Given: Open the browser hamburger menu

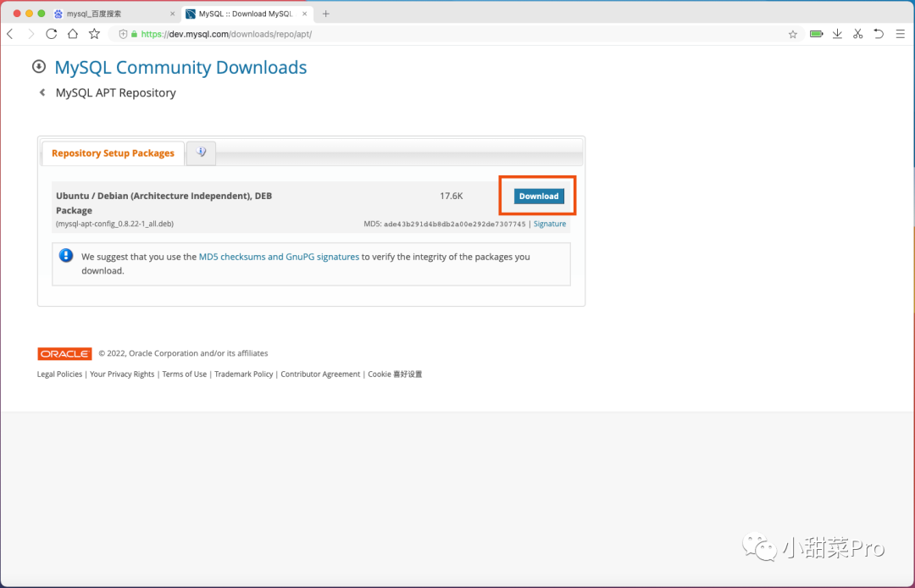Looking at the screenshot, I should (x=901, y=34).
